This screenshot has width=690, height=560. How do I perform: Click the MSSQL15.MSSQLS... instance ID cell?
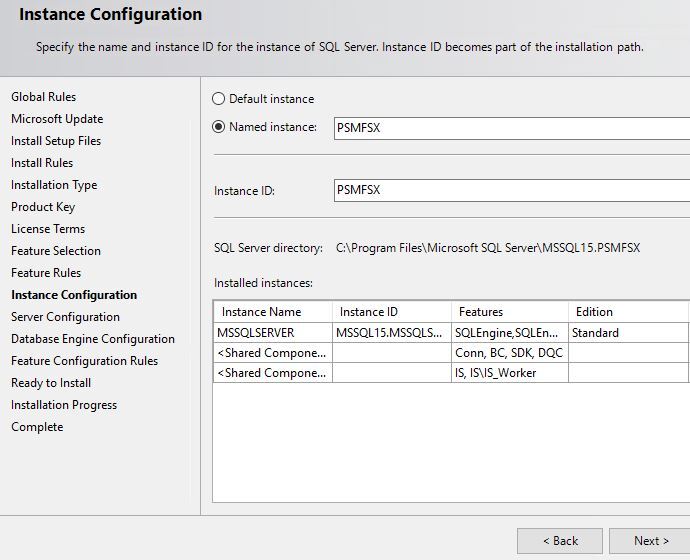click(392, 333)
